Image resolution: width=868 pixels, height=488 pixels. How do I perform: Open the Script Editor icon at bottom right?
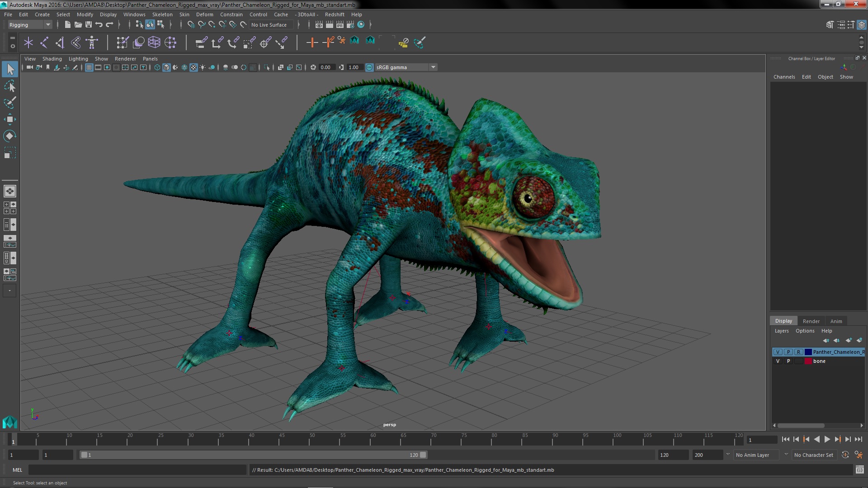(859, 470)
